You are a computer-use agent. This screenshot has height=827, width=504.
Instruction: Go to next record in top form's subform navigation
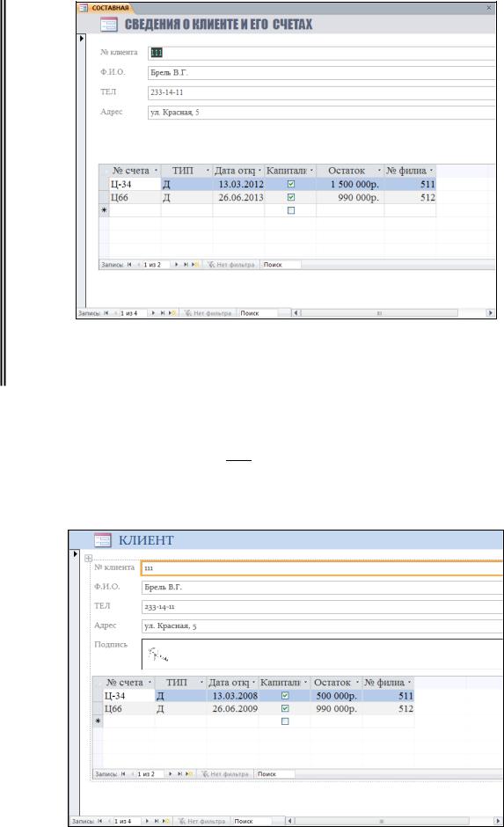pyautogui.click(x=177, y=265)
